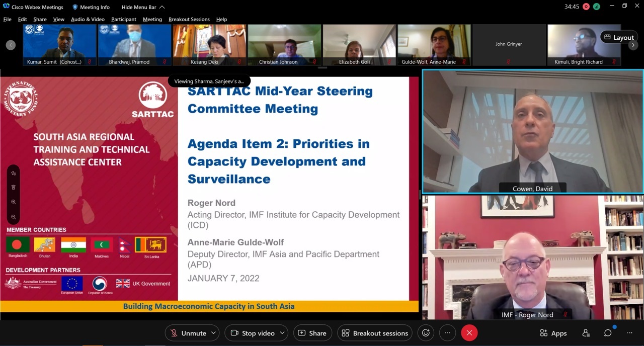This screenshot has height=346, width=644.
Task: Expand video options arrow next to Stop video
Action: coord(282,333)
